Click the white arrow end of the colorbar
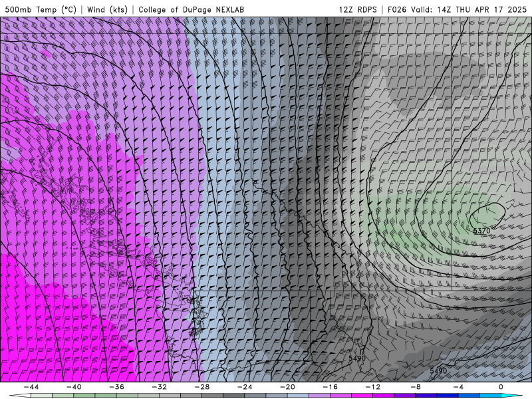Screen dimensions: 532x399 tap(20, 396)
